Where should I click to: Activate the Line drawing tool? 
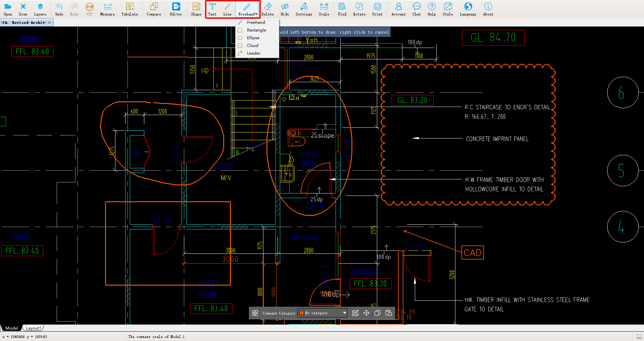click(227, 9)
